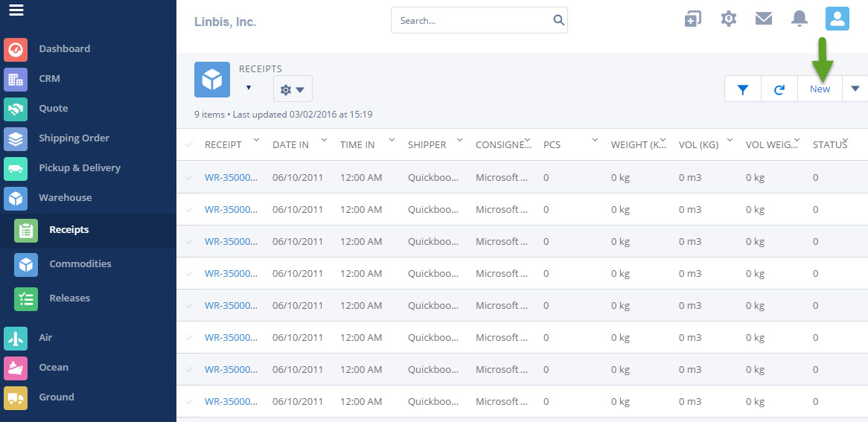Image resolution: width=868 pixels, height=422 pixels.
Task: Open the filter funnel icon
Action: 742,89
